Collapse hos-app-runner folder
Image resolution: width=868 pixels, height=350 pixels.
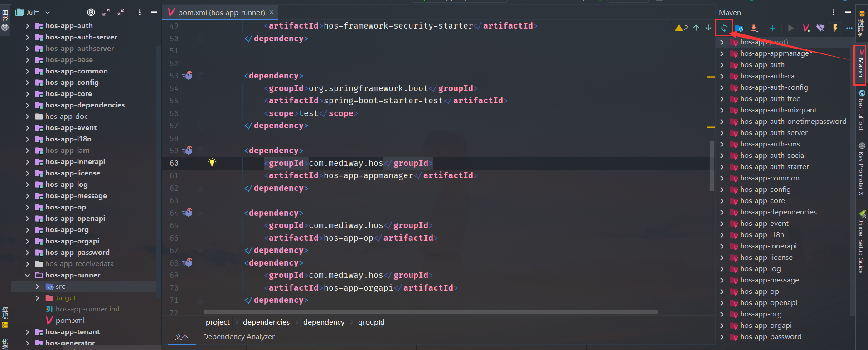point(28,275)
